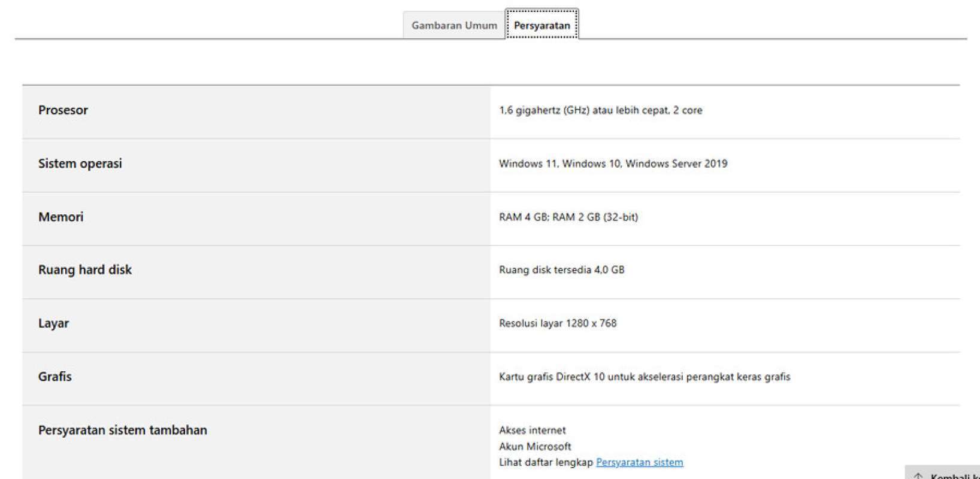
Task: Click the Ruang disk tersedia 4,0 GB text
Action: coord(561,270)
